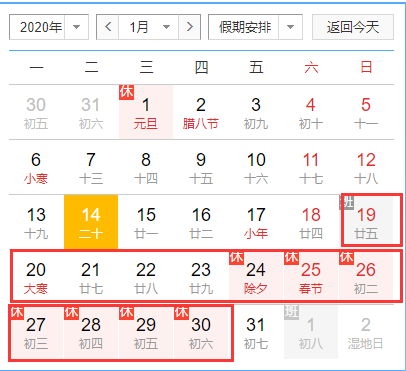Viewport: 406px width, 371px height.
Task: Open the 假期安排 holiday dropdown
Action: click(x=255, y=27)
